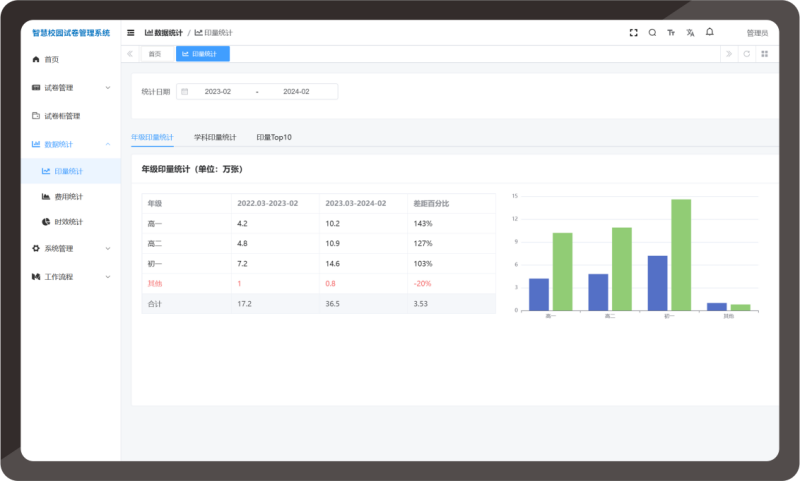
Task: Click the green bar for 高二
Action: tap(622, 269)
